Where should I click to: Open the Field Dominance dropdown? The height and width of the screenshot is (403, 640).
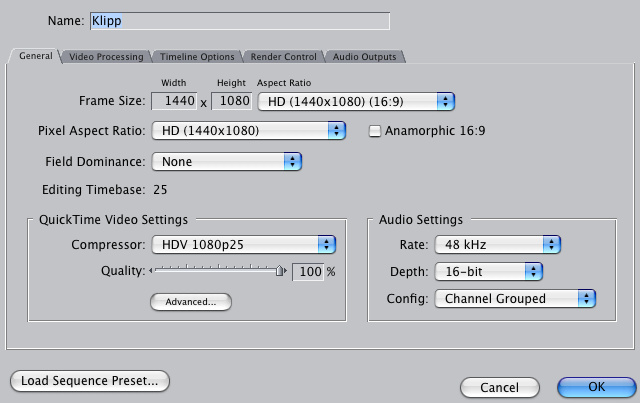tap(226, 161)
